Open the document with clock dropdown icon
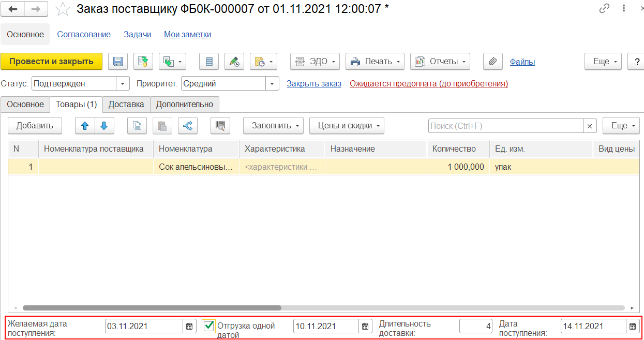The image size is (644, 340). 264,61
